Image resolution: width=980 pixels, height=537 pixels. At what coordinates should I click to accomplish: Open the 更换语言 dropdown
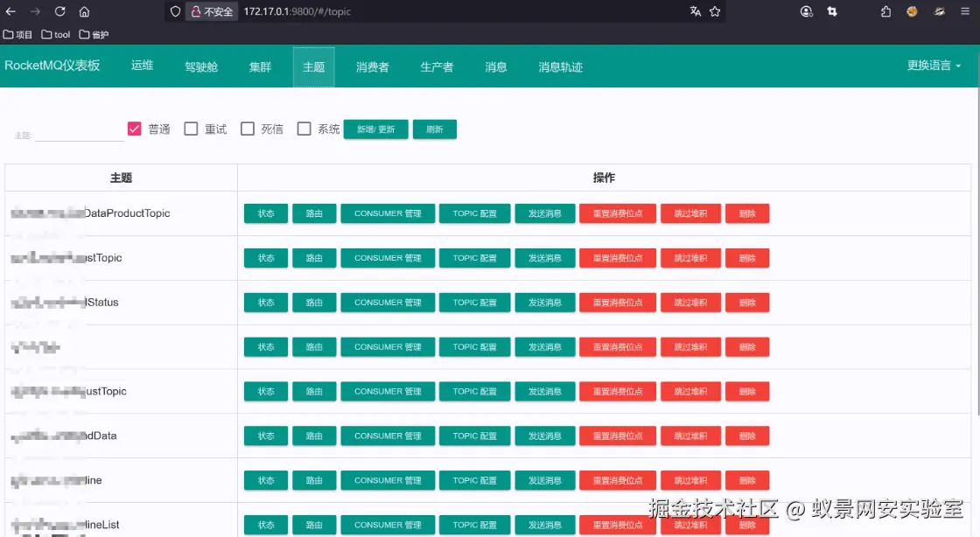coord(934,66)
